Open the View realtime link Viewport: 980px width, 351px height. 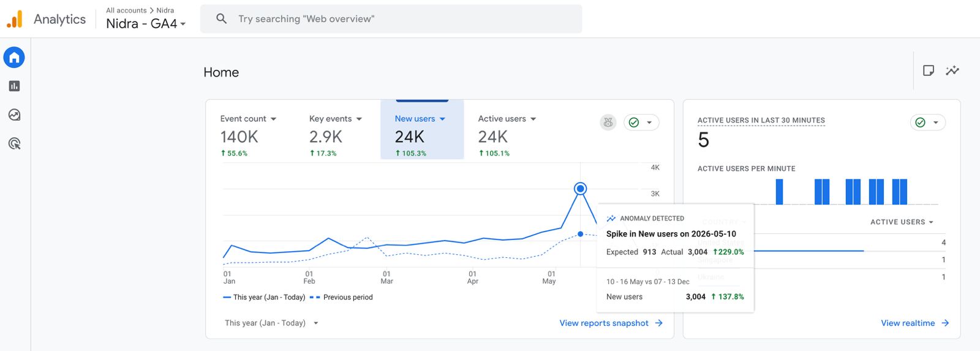908,323
